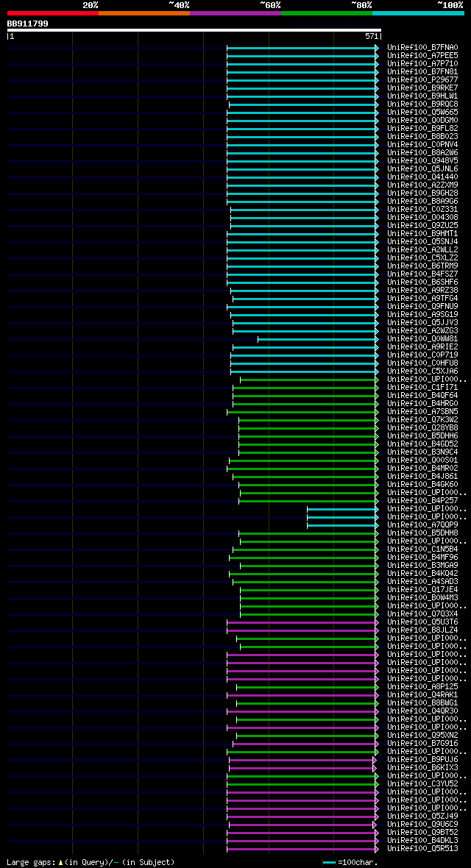Click UniRef100_C0Z331 hit label
Viewport: 471px width, 868px height.
coord(422,209)
